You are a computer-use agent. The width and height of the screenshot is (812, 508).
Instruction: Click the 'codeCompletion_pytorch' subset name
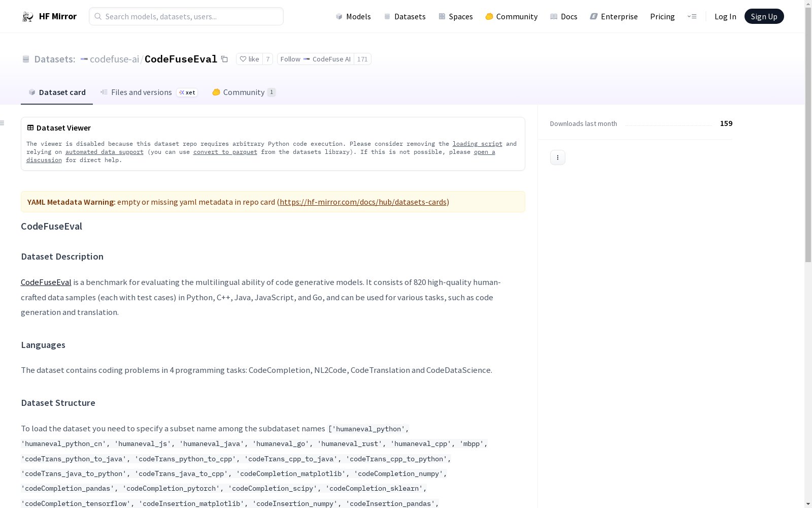pos(171,489)
